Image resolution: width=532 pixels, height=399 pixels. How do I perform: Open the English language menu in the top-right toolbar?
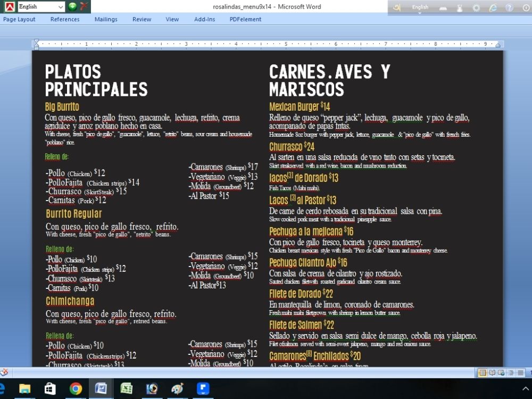coord(420,7)
